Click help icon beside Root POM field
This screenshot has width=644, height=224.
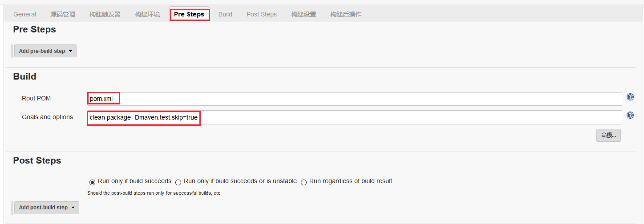click(x=630, y=97)
